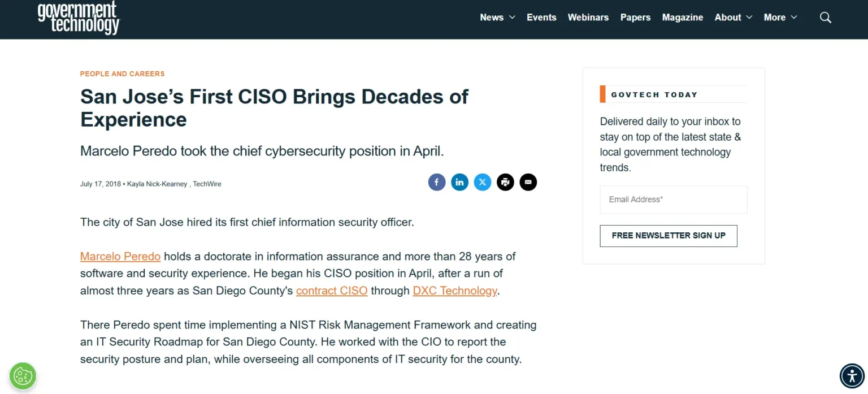Open the site search magnifier

(825, 18)
